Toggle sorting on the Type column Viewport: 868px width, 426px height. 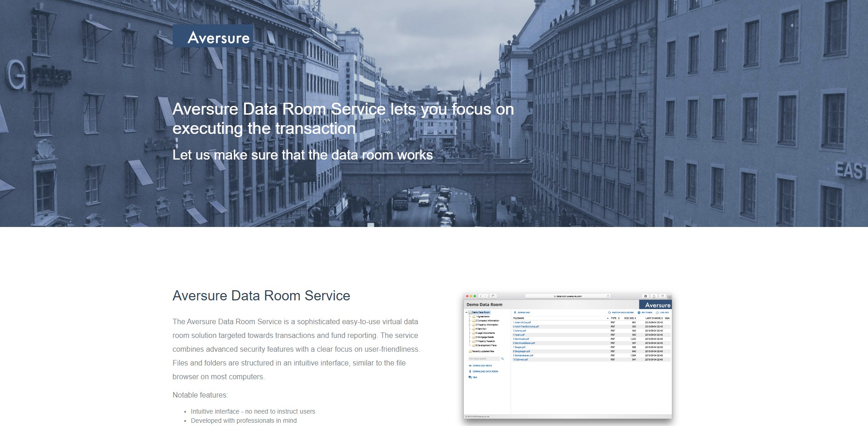coord(613,318)
